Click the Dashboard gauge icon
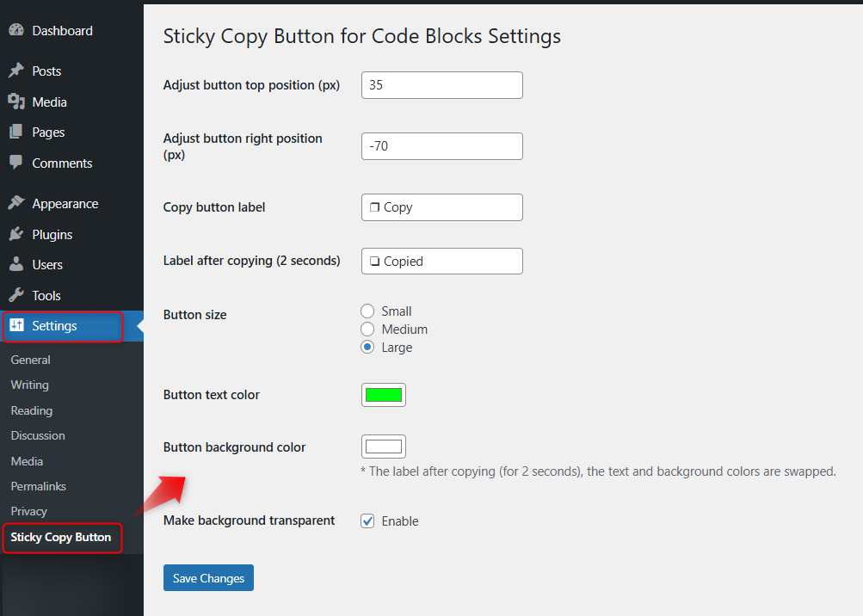The height and width of the screenshot is (616, 863). point(16,30)
